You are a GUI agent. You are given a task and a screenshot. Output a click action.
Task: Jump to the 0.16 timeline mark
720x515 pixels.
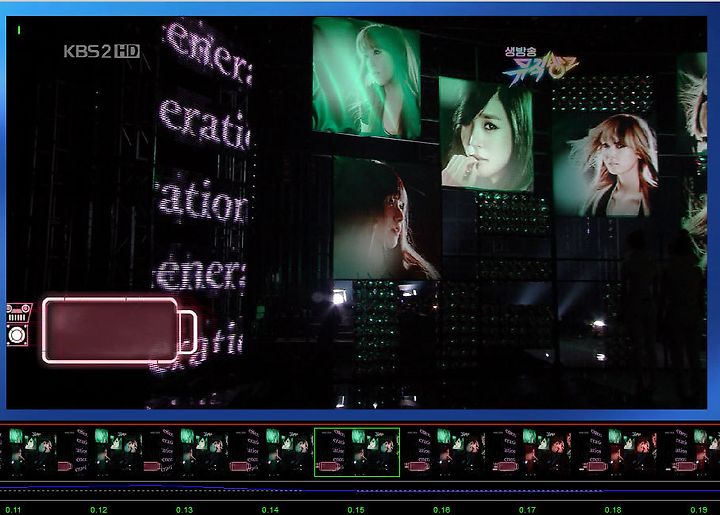point(442,509)
